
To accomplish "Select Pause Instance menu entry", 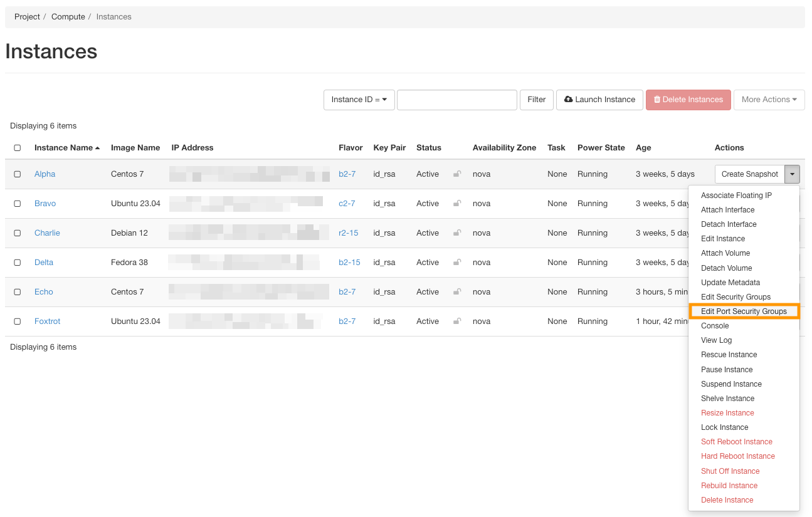I will click(x=727, y=370).
